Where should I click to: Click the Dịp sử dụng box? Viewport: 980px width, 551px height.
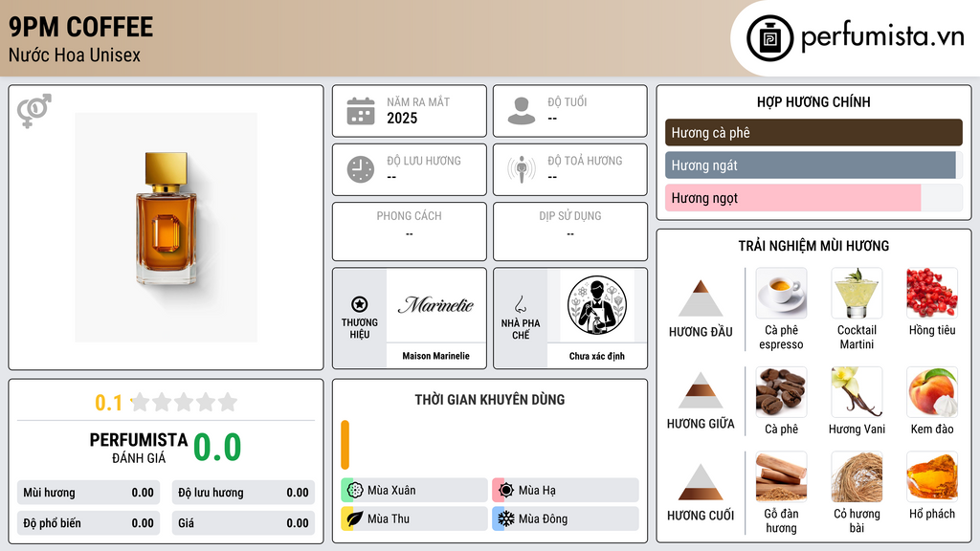coord(570,231)
